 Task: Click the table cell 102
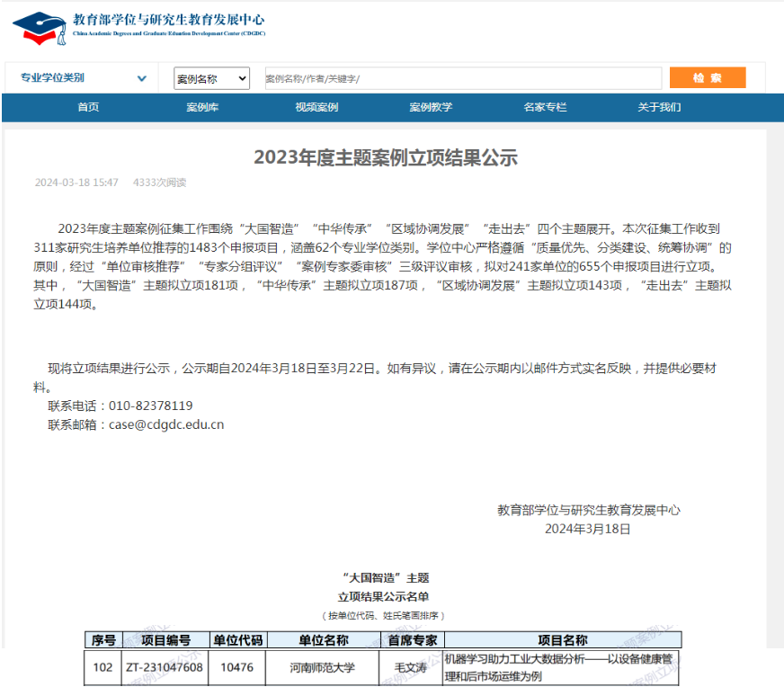pyautogui.click(x=103, y=667)
